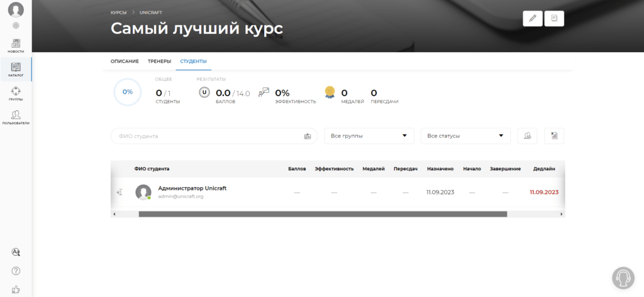The height and width of the screenshot is (297, 644).
Task: Click the U points badge icon
Action: (204, 93)
